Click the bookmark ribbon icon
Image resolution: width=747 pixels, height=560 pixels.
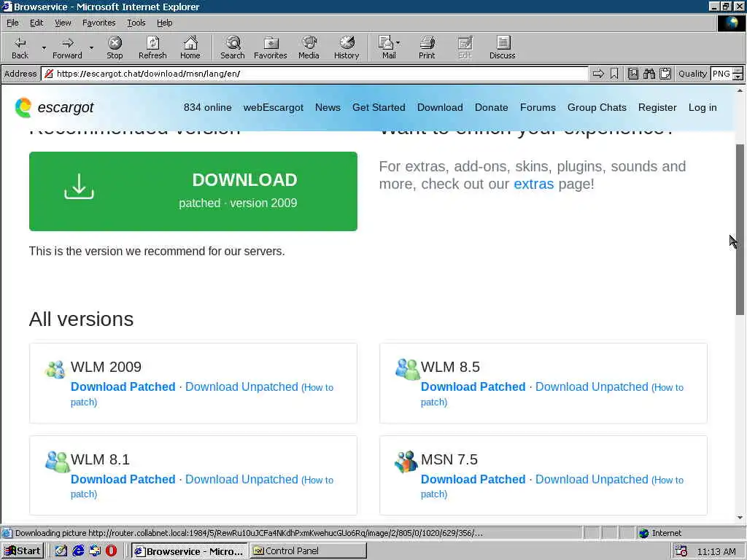tap(614, 74)
